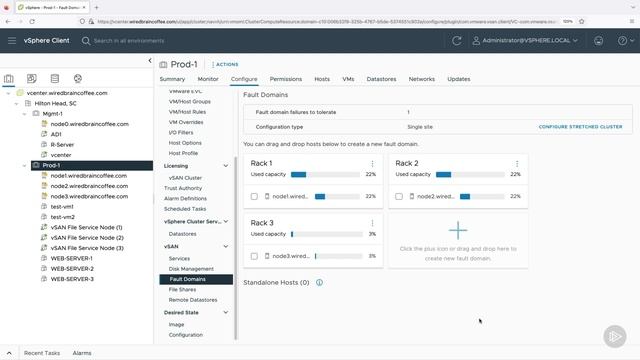Open Rack 3 fault domain options menu
This screenshot has height=360, width=640.
[372, 223]
